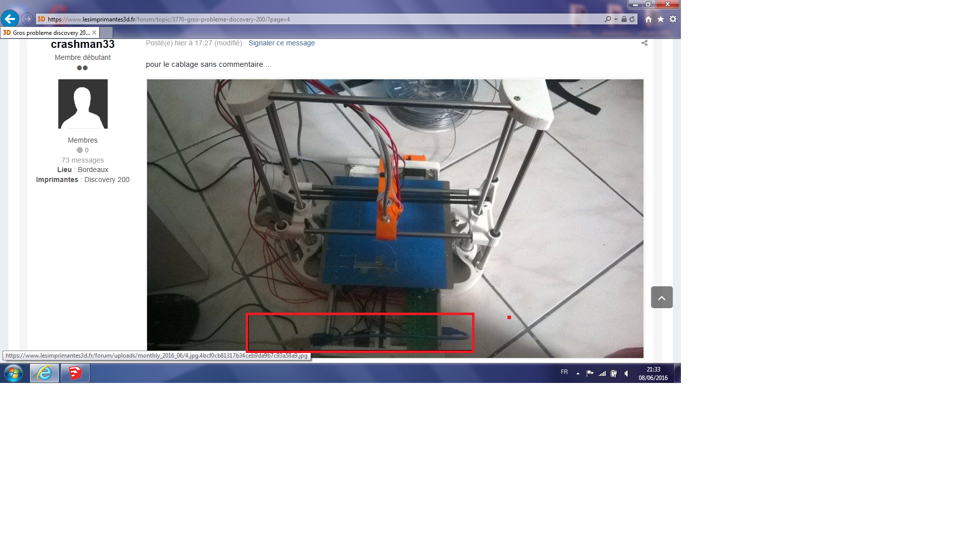The height and width of the screenshot is (551, 980).
Task: Open crashman33 username profile link
Action: point(83,44)
